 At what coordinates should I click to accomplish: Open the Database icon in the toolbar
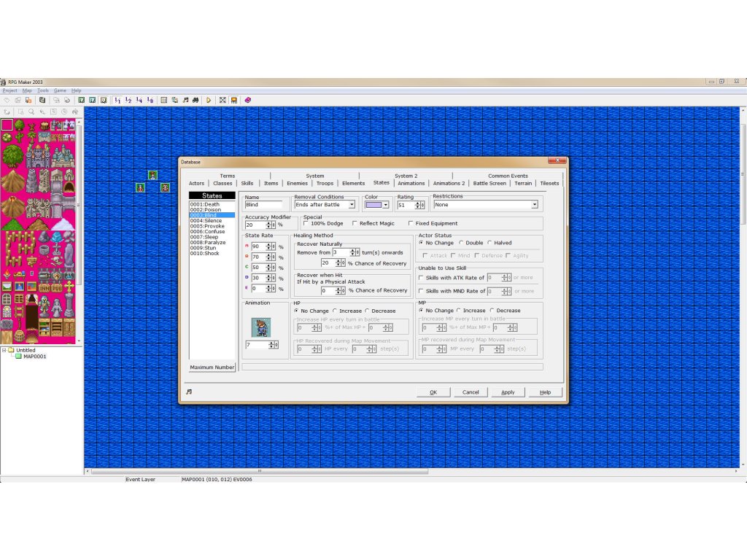[x=164, y=100]
